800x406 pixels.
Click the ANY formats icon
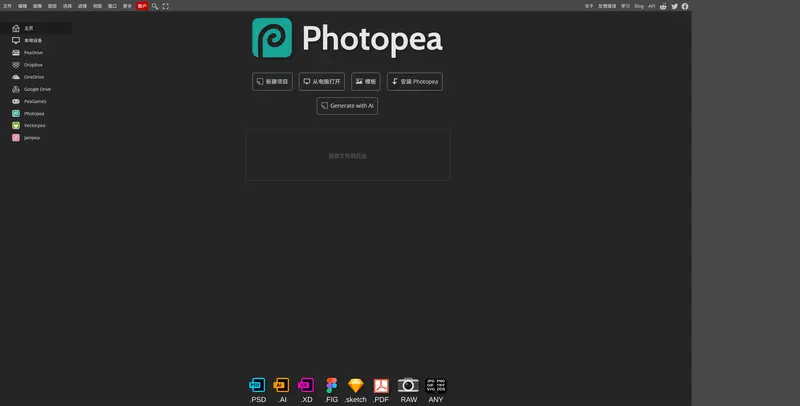tap(436, 390)
